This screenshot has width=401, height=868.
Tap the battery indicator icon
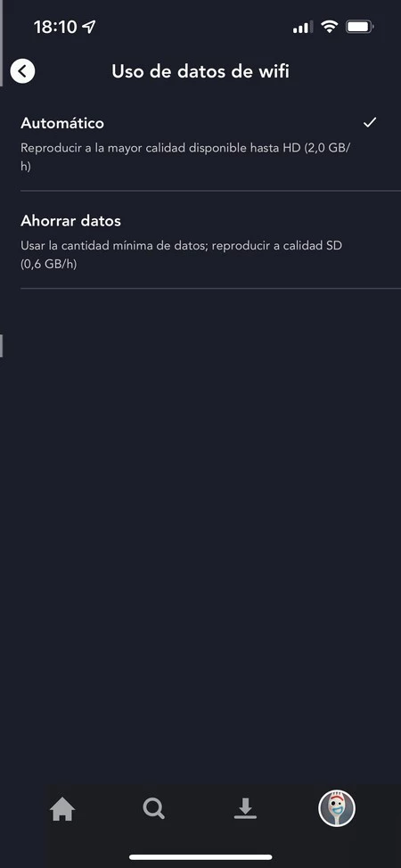point(359,27)
